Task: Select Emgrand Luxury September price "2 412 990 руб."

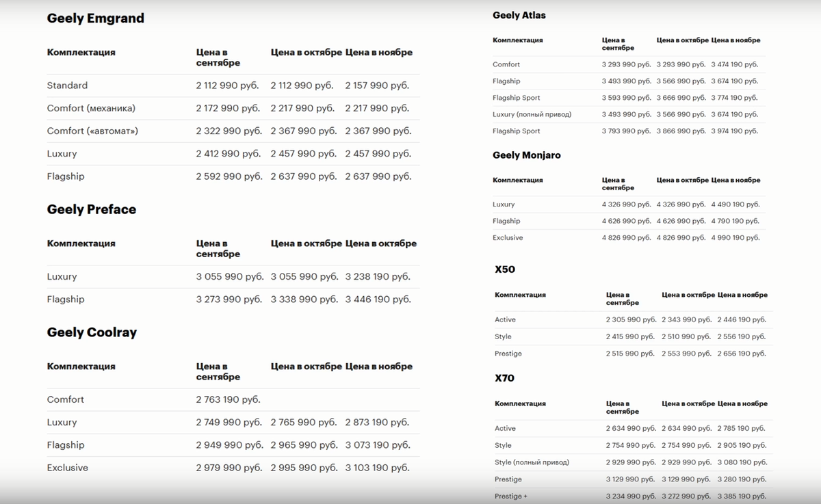Action: click(229, 154)
